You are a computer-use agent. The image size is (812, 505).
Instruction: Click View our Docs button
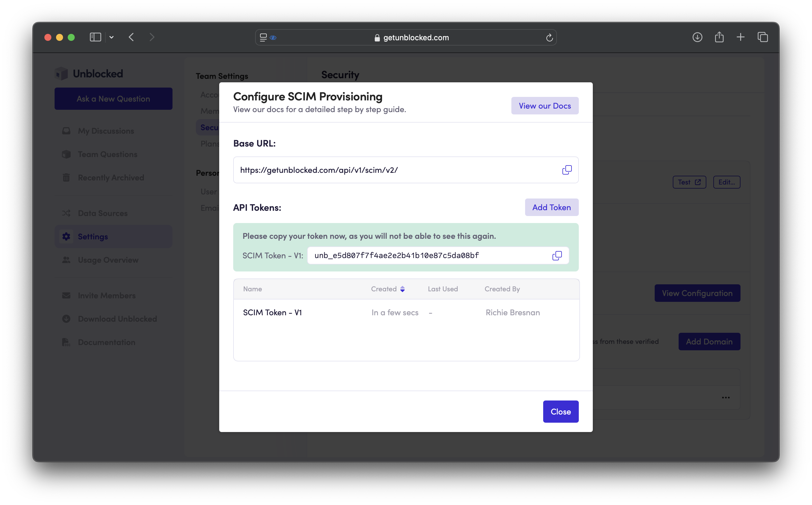tap(545, 106)
